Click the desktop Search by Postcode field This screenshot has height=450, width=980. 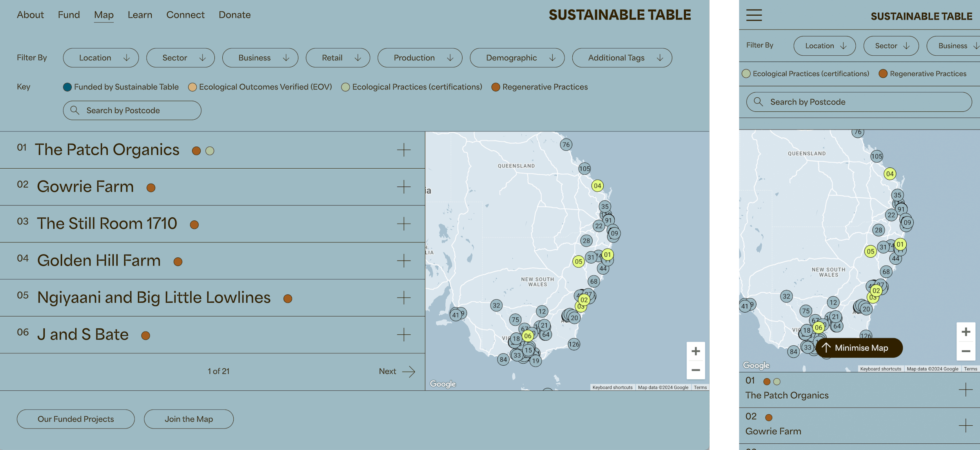132,111
